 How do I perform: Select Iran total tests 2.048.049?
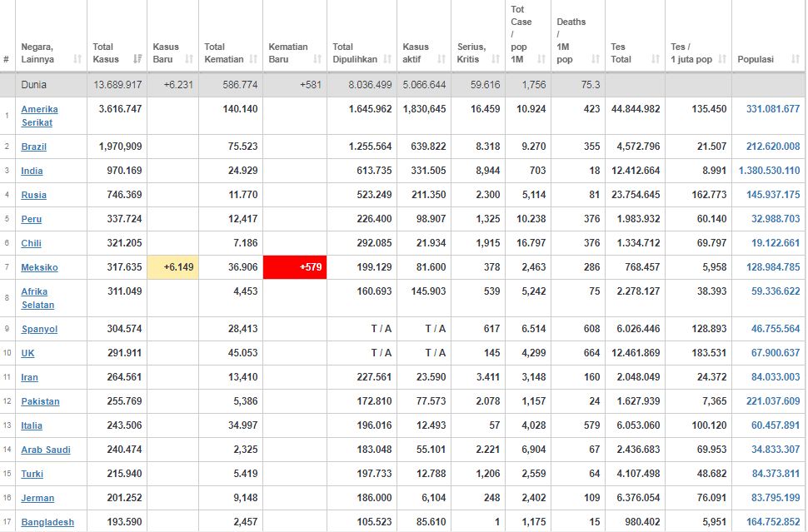638,377
